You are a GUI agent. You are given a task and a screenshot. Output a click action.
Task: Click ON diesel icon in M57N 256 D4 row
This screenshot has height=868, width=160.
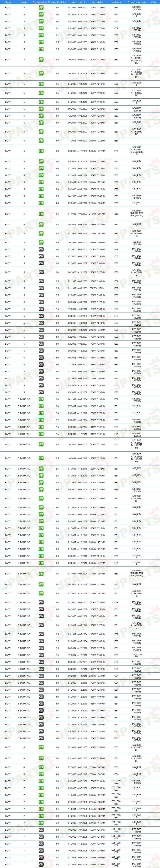41,655
